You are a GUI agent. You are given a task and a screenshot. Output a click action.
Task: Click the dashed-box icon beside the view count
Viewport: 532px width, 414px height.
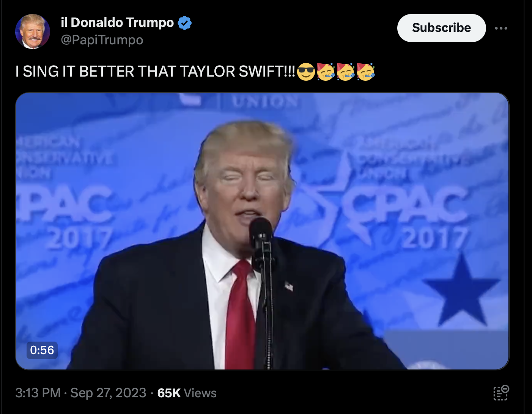coord(501,393)
